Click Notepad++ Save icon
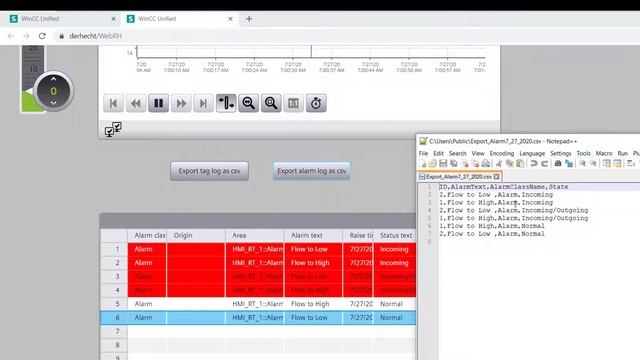Image resolution: width=640 pixels, height=360 pixels. 443,164
